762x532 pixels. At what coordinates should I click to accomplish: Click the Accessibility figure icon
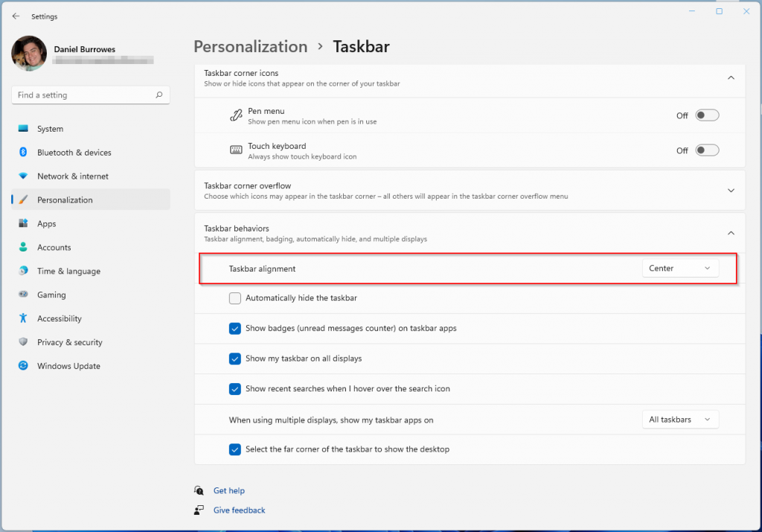click(x=23, y=318)
